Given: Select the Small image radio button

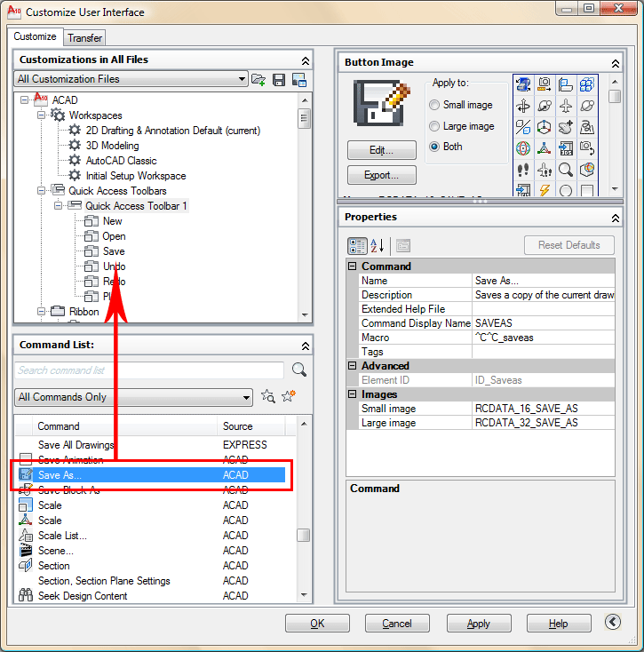Looking at the screenshot, I should point(434,105).
